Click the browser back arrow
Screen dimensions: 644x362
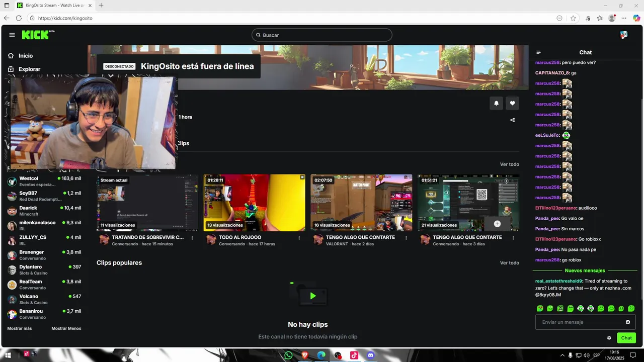click(7, 18)
